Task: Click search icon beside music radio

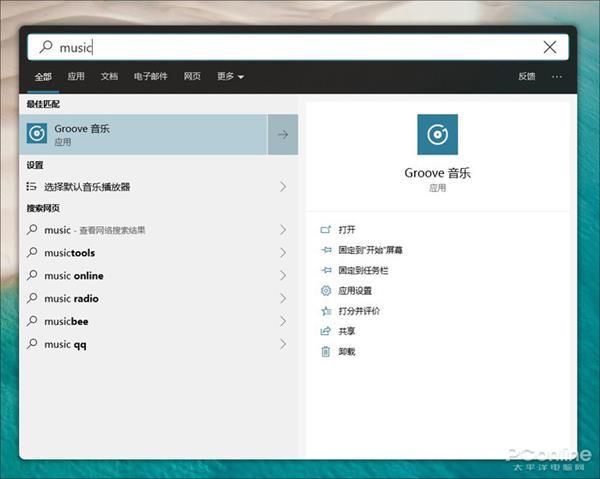Action: pyautogui.click(x=33, y=298)
